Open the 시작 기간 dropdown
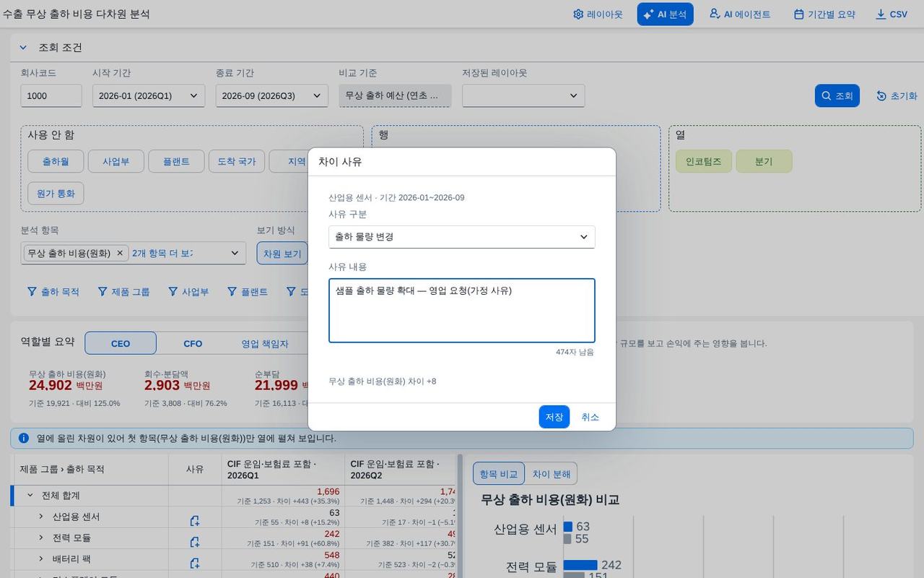Viewport: 924px width, 578px height. (149, 95)
